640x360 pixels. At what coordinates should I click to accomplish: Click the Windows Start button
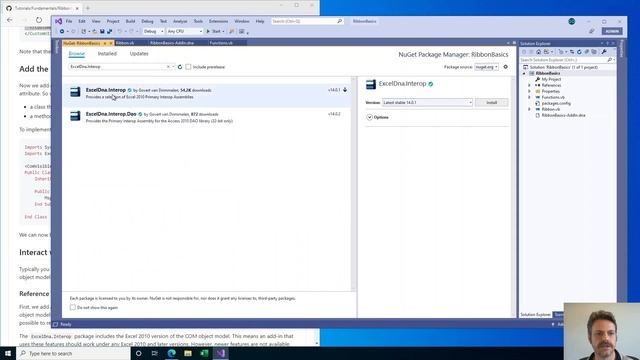8,353
